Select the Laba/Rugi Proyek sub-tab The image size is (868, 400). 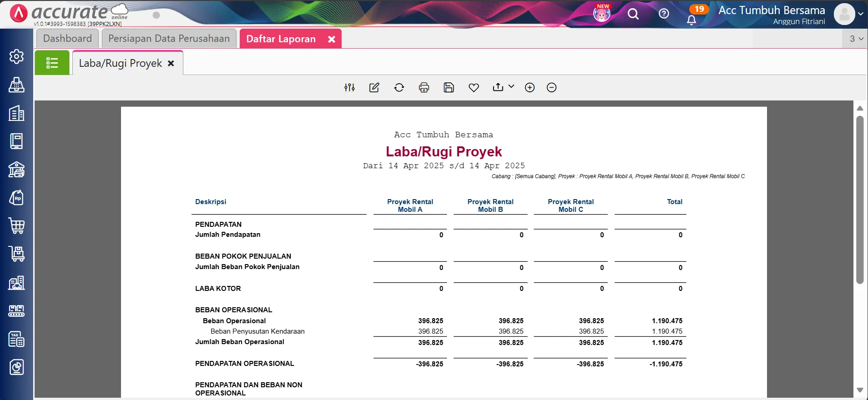pos(120,63)
